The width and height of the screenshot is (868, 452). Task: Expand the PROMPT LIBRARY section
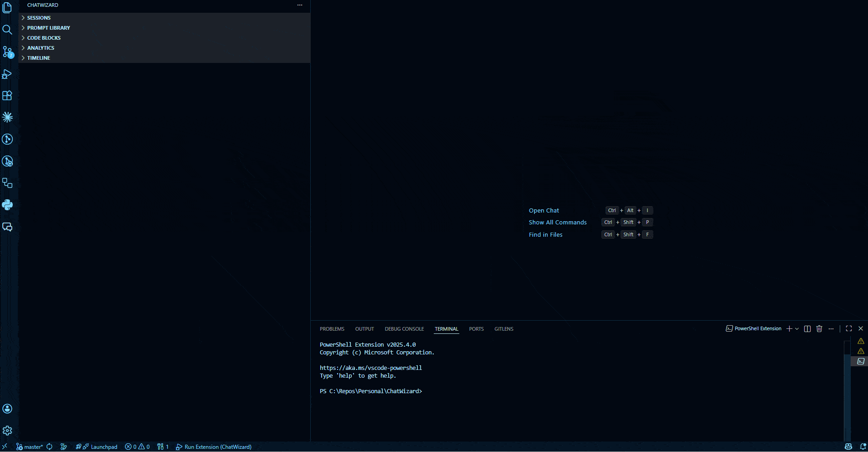[164, 28]
